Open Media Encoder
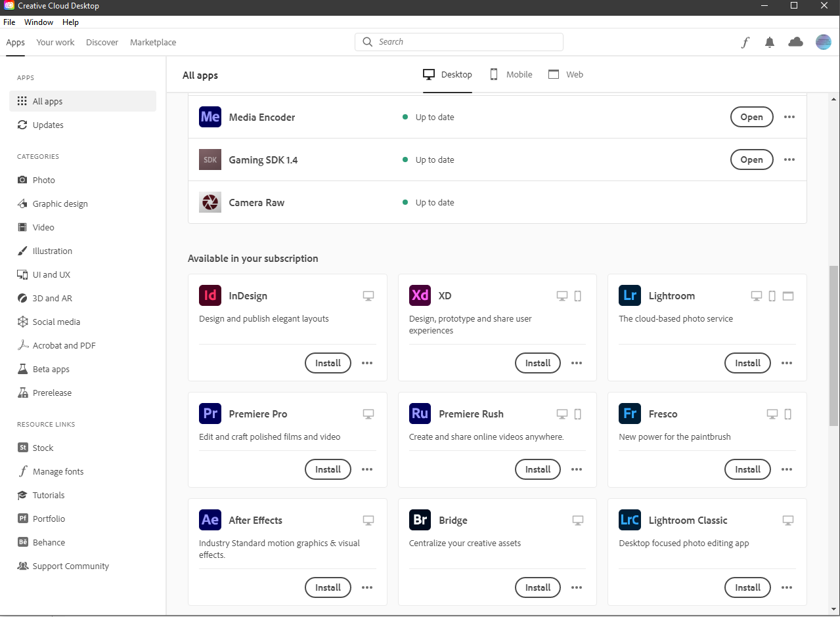The image size is (840, 617). (x=751, y=117)
